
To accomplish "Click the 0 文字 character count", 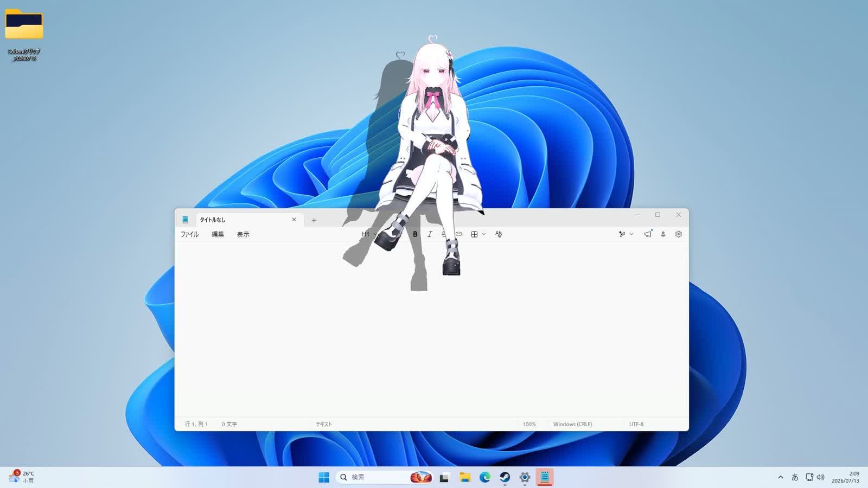I will pos(229,424).
